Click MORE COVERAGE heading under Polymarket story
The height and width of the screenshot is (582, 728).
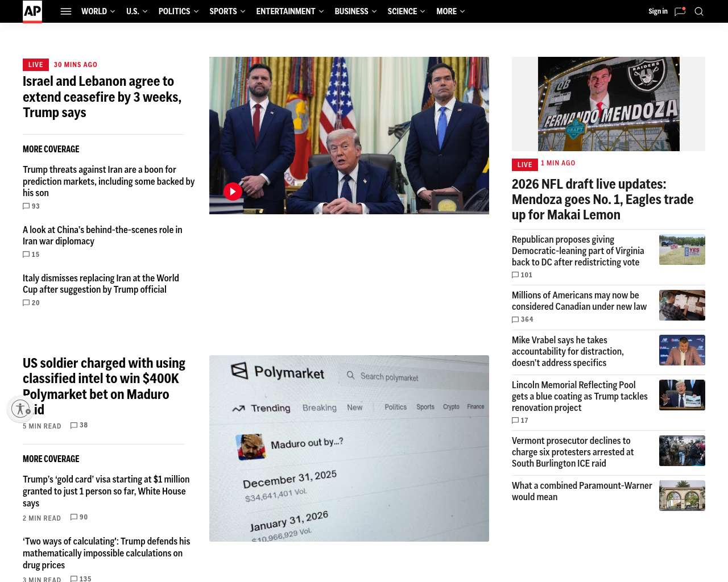point(51,459)
